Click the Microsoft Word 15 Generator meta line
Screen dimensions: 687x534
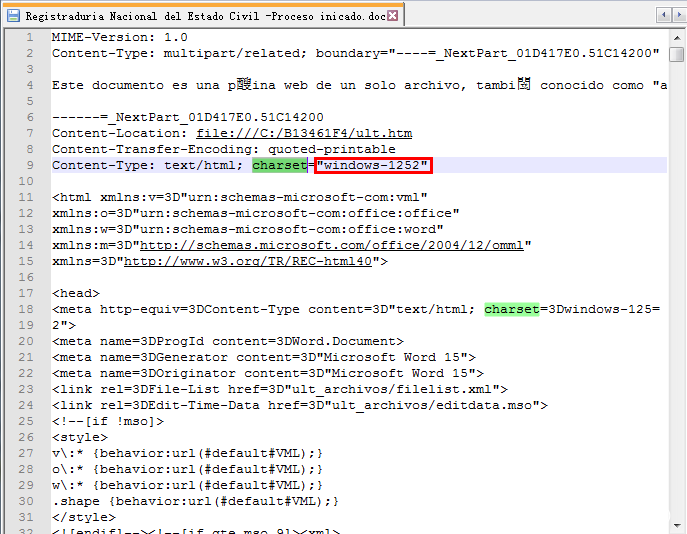[264, 357]
